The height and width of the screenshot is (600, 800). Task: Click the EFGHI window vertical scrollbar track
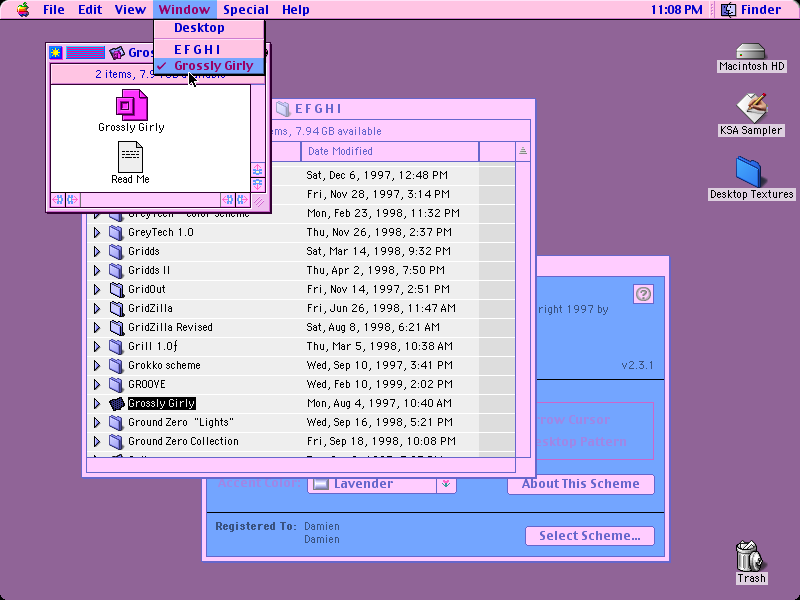[x=522, y=309]
